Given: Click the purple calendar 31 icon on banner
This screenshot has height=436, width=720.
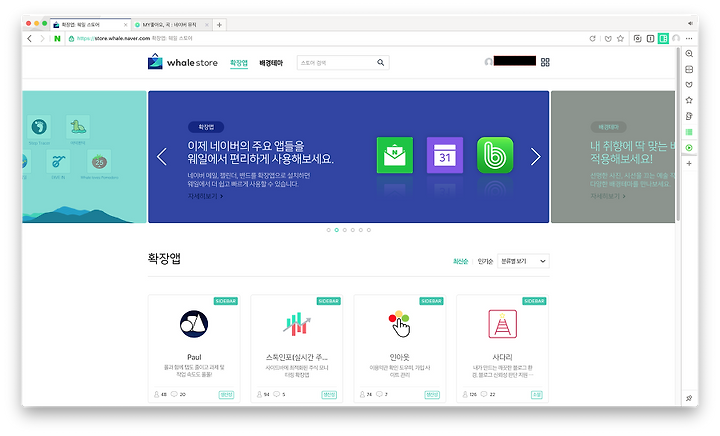Looking at the screenshot, I should point(445,155).
